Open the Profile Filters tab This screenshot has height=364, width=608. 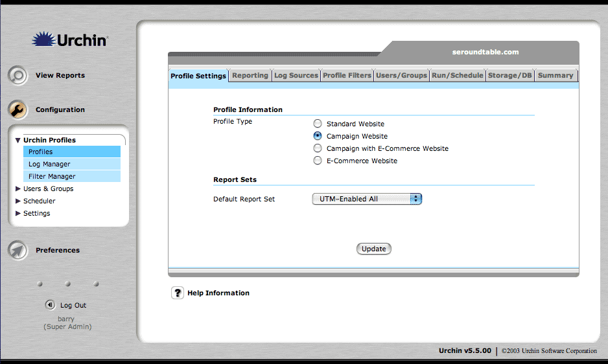click(x=347, y=75)
